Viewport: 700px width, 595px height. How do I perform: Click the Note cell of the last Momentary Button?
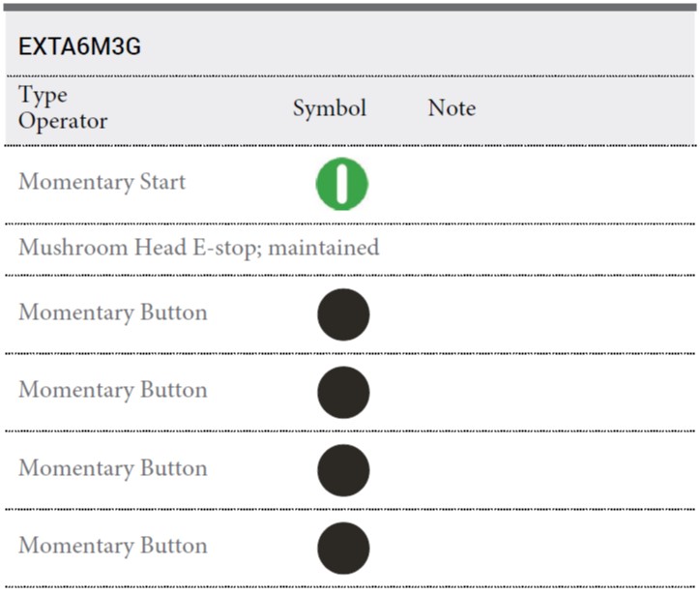[558, 549]
